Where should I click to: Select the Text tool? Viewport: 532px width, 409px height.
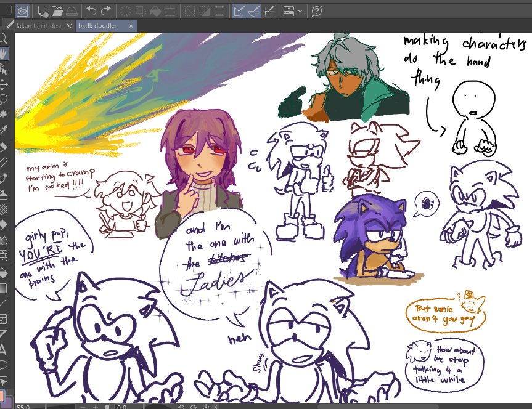pyautogui.click(x=4, y=349)
